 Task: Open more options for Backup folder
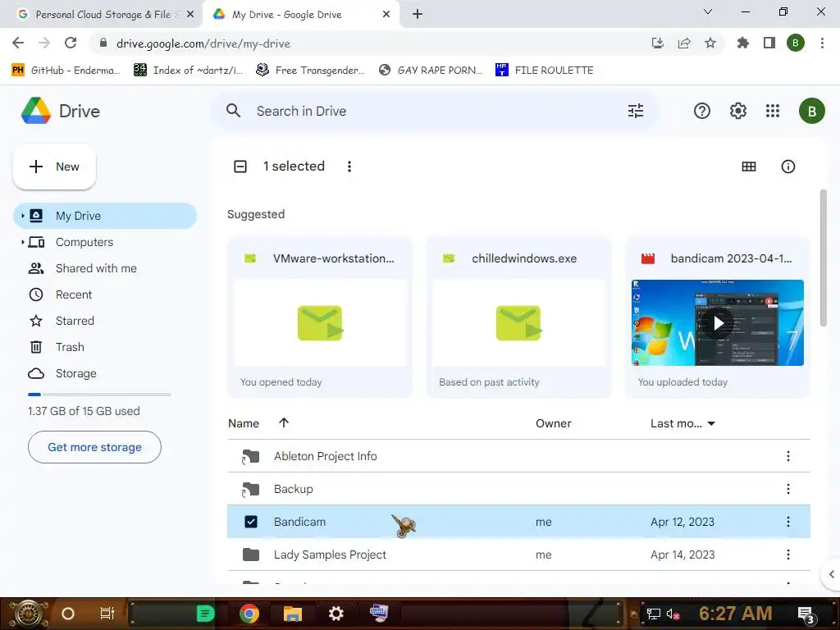(x=787, y=489)
